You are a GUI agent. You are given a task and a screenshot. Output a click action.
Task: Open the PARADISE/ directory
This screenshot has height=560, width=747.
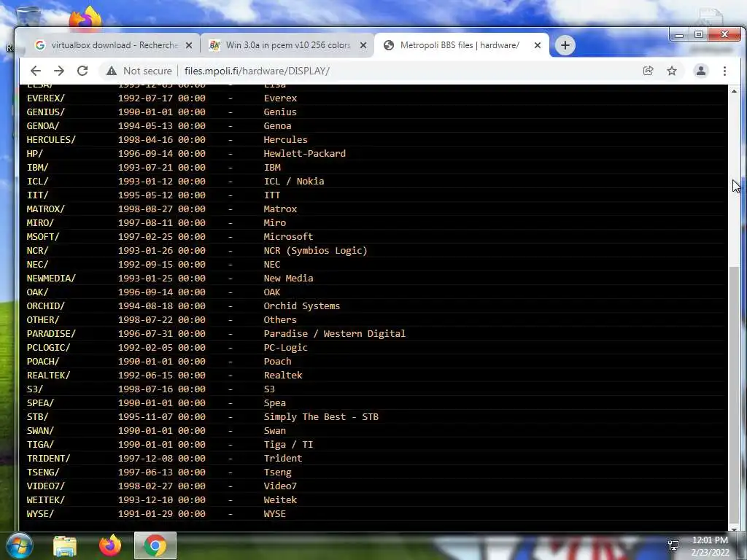pyautogui.click(x=51, y=333)
